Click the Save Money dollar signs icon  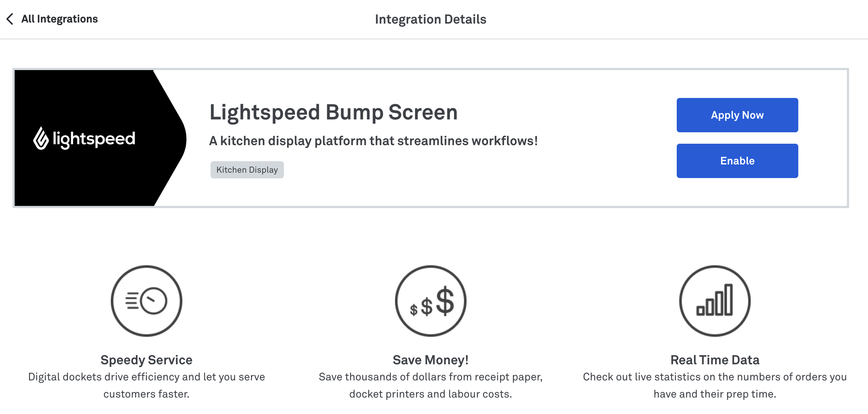coord(430,301)
